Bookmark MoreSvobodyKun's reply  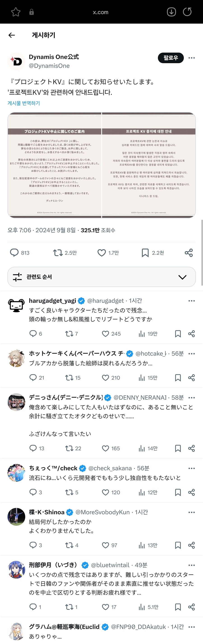point(178,545)
